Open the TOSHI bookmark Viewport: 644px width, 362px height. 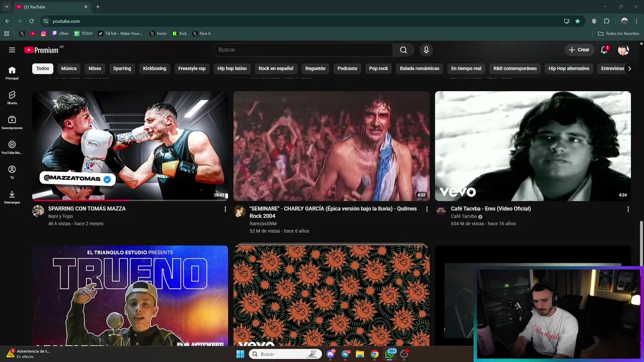click(84, 34)
